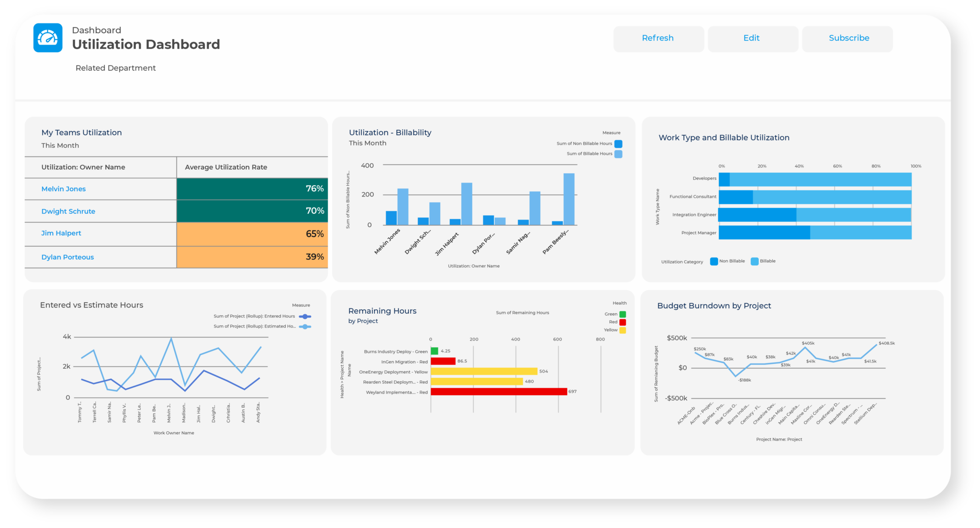
Task: Open the Jim Halpert owner link
Action: click(x=61, y=233)
